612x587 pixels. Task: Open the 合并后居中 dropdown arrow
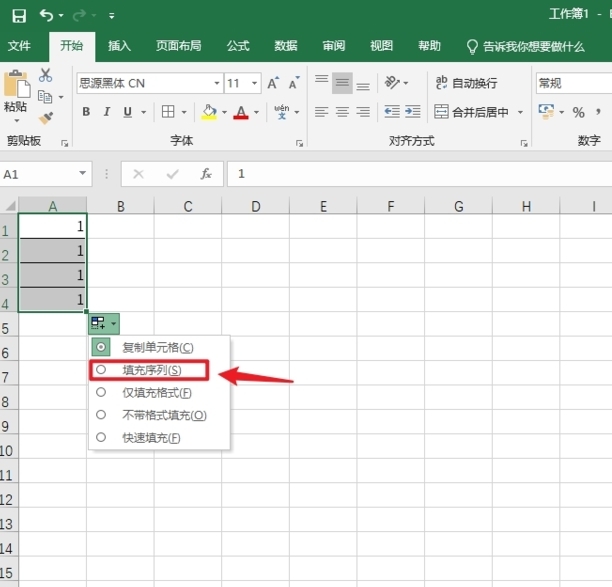[x=520, y=112]
